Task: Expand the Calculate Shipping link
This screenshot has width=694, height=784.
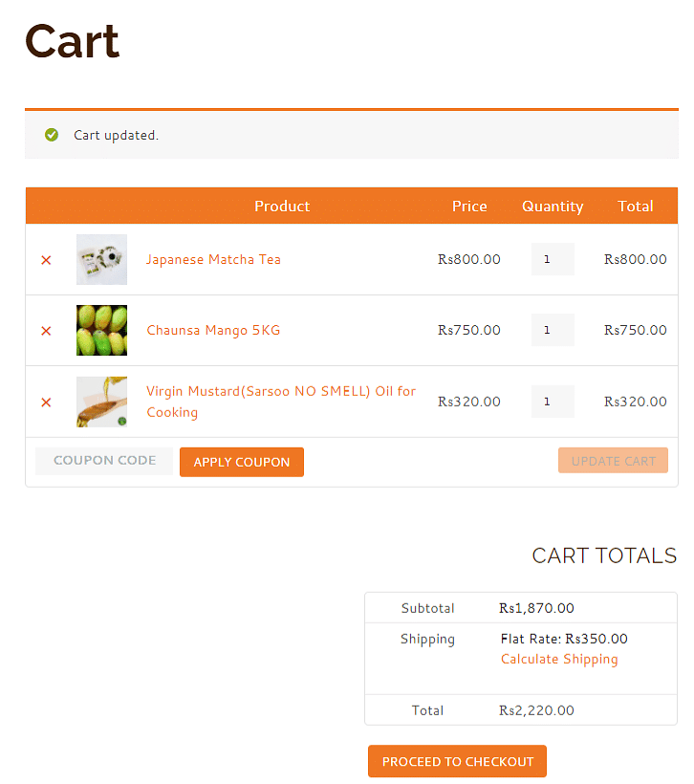Action: (x=559, y=659)
